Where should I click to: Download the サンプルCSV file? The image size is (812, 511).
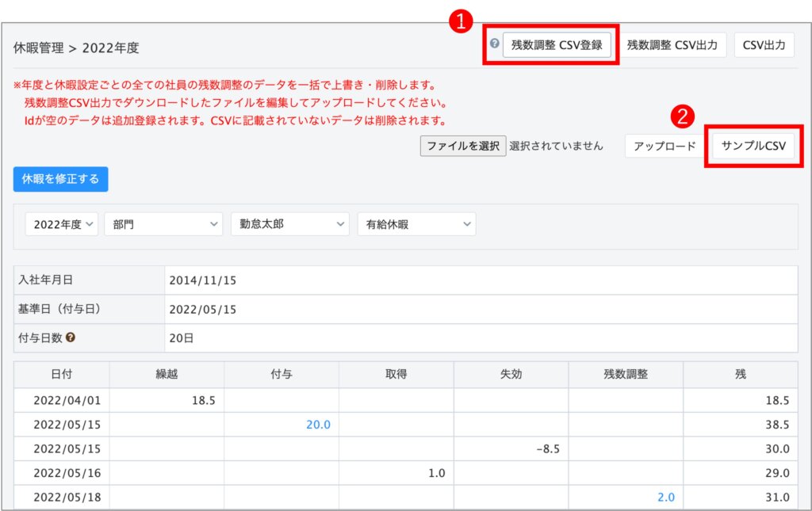tap(753, 146)
